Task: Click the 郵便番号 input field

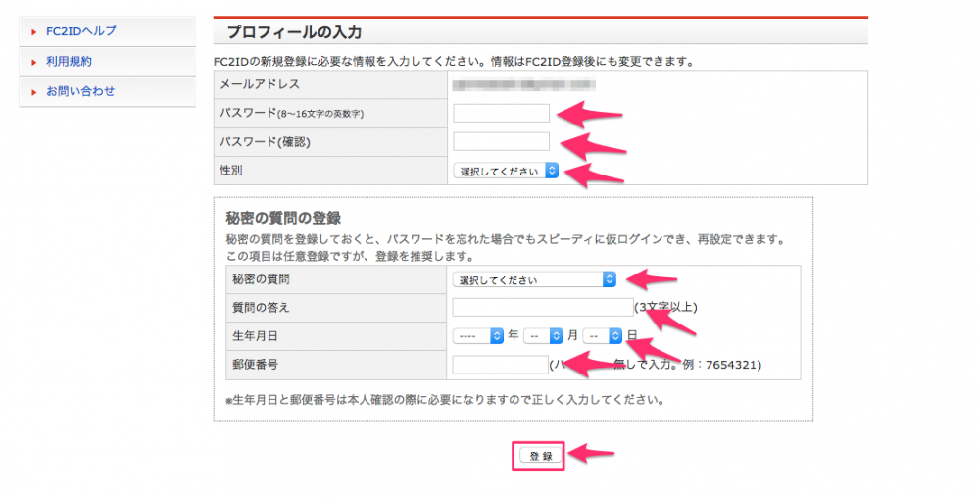Action: coord(501,365)
